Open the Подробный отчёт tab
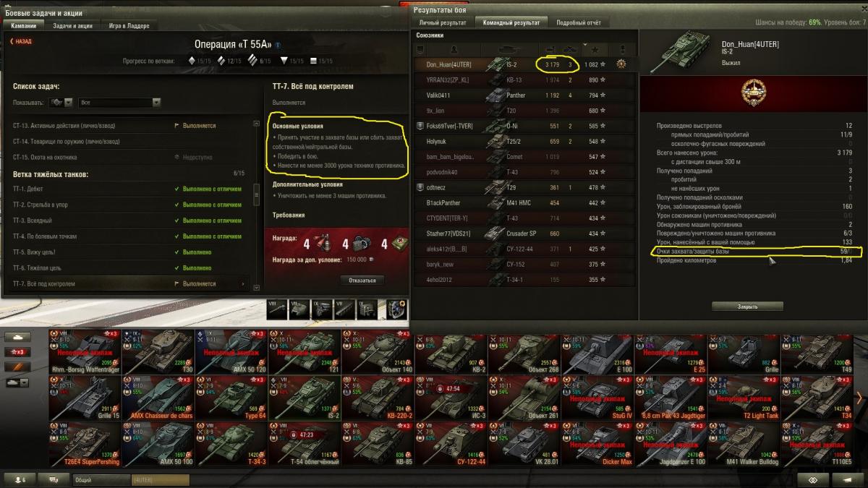 (578, 22)
